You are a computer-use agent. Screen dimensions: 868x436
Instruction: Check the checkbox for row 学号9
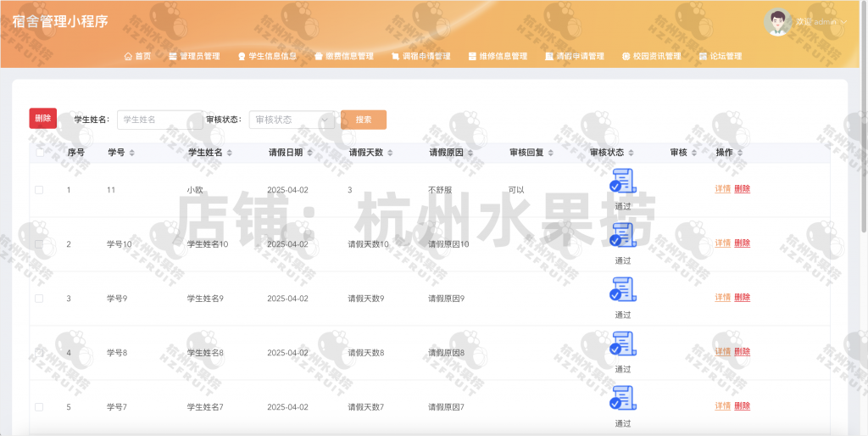click(39, 299)
